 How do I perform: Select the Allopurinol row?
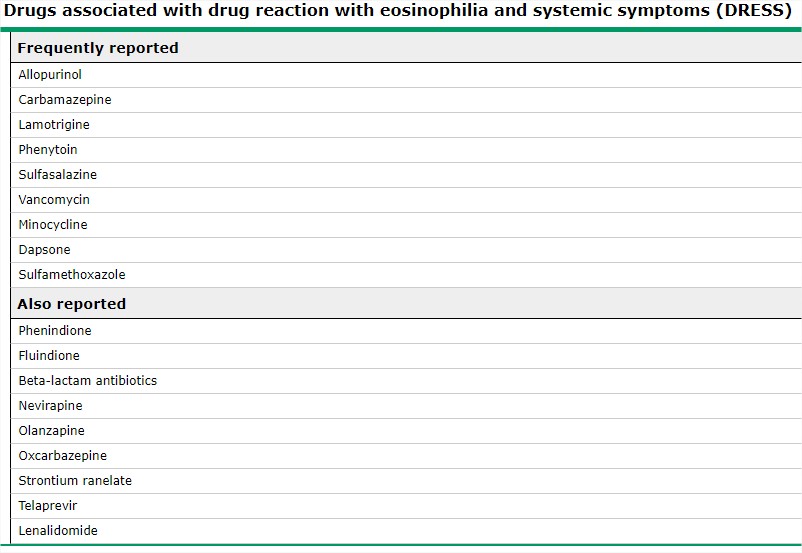[50, 75]
